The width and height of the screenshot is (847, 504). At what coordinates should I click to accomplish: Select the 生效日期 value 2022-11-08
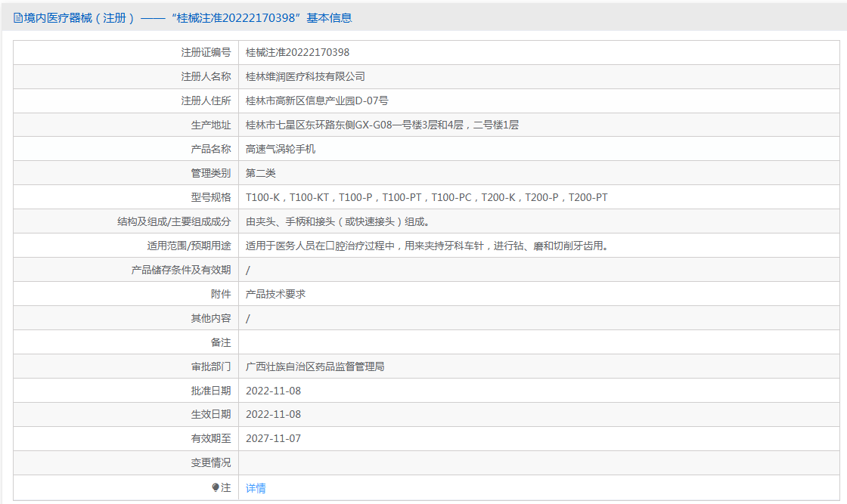pos(273,414)
